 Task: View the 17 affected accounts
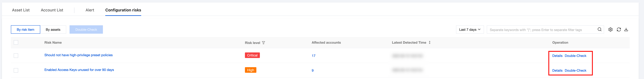tap(313, 56)
